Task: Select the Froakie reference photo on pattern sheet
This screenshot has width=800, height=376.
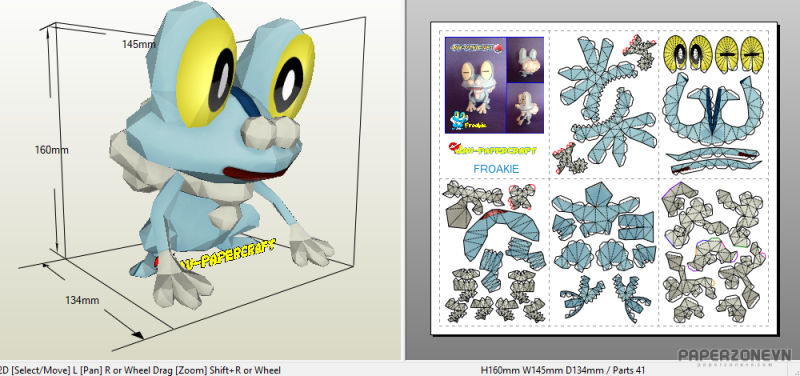Action: (494, 85)
